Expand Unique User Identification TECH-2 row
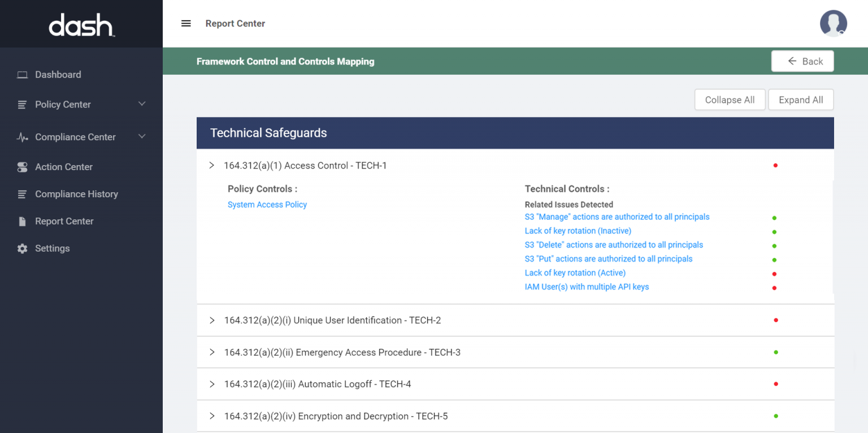Image resolution: width=868 pixels, height=433 pixels. pos(212,321)
